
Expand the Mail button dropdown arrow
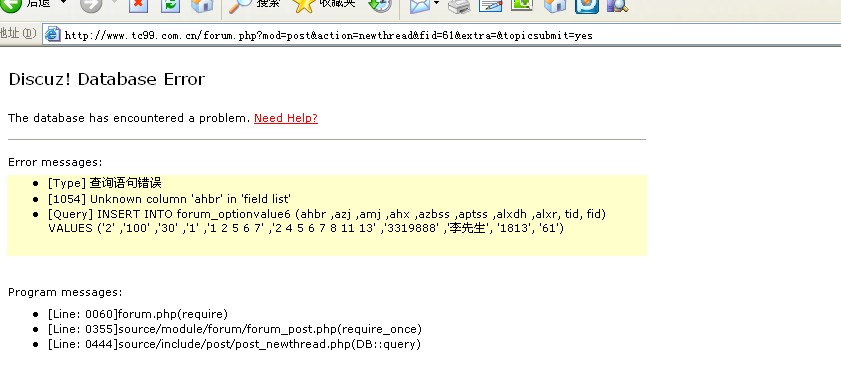click(x=437, y=3)
